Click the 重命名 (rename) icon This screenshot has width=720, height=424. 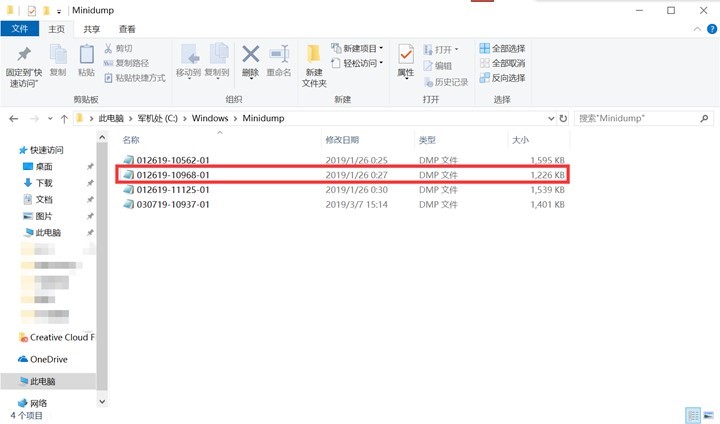281,55
